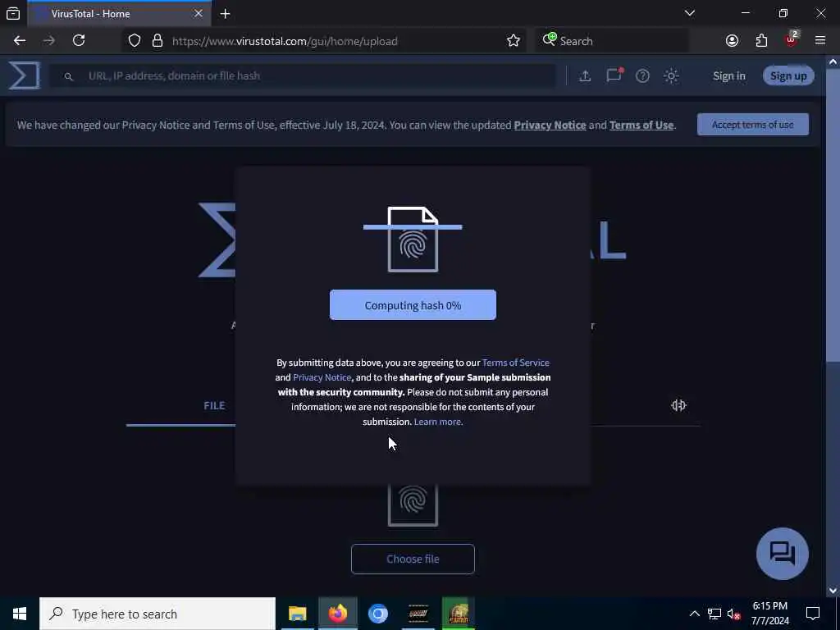Open the Windows Start menu
The height and width of the screenshot is (630, 840).
click(x=20, y=614)
